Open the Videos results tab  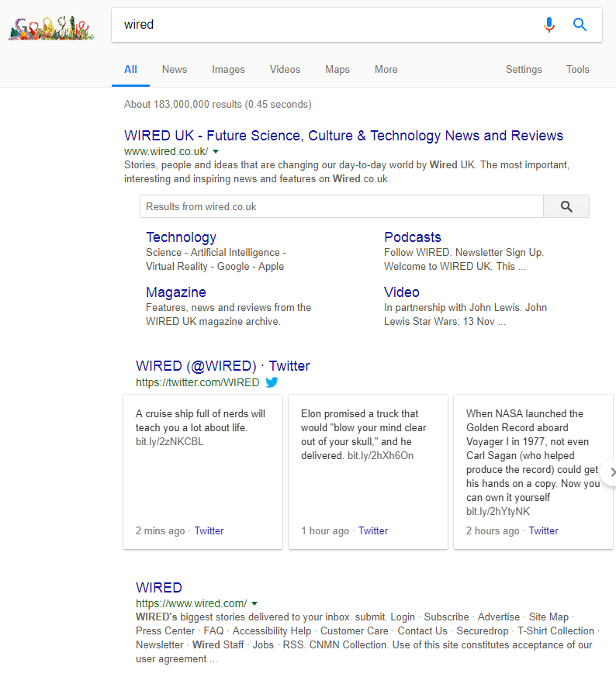pyautogui.click(x=285, y=70)
